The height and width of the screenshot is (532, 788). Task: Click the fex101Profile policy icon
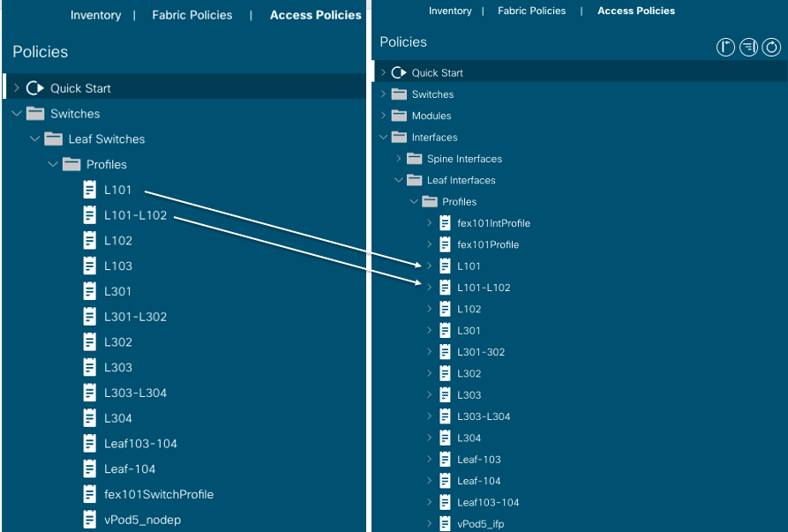point(444,244)
